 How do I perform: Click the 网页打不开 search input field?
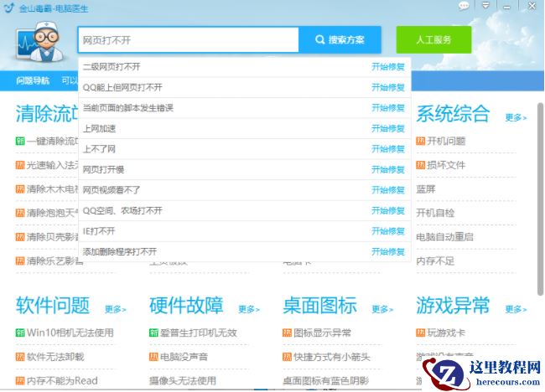pos(188,40)
